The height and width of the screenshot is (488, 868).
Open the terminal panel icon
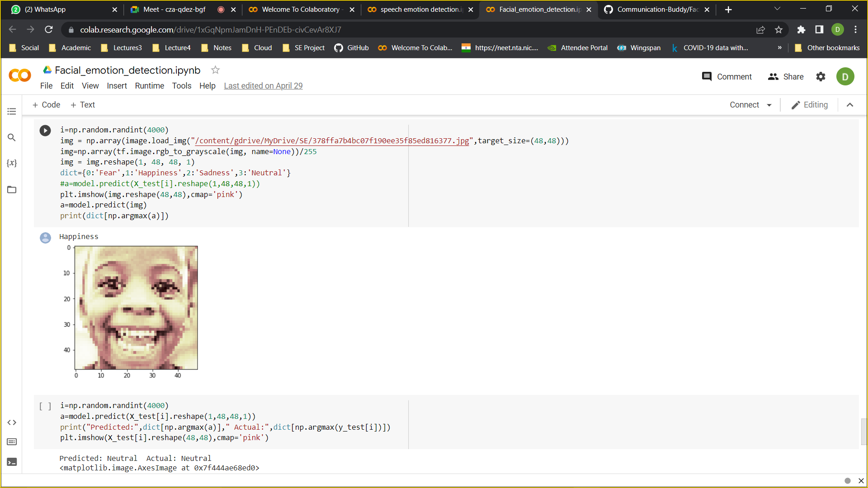[12, 462]
